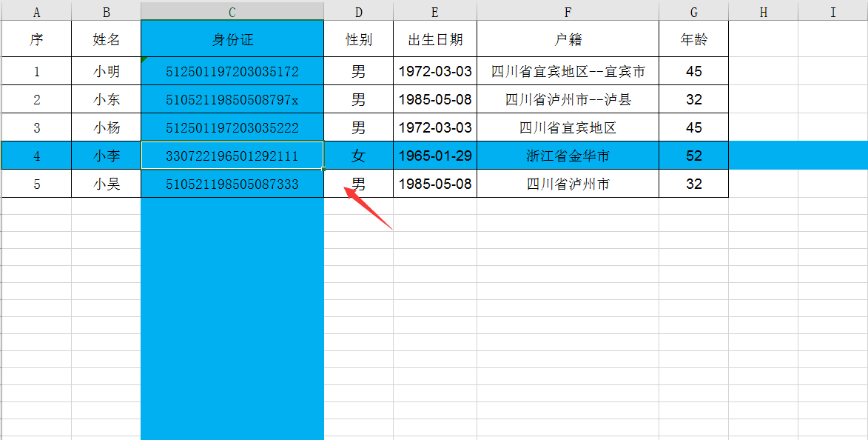Viewport: 868px width, 440px height.
Task: Click age 32 in 小吴 row
Action: tap(693, 184)
